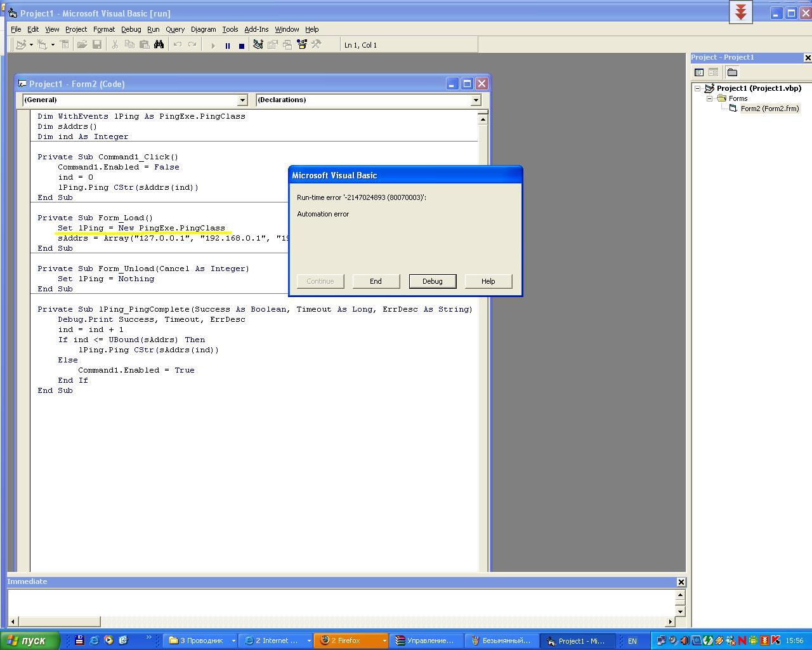Image resolution: width=812 pixels, height=650 pixels.
Task: Open the Object Browser toolbar icon
Action: click(x=302, y=44)
